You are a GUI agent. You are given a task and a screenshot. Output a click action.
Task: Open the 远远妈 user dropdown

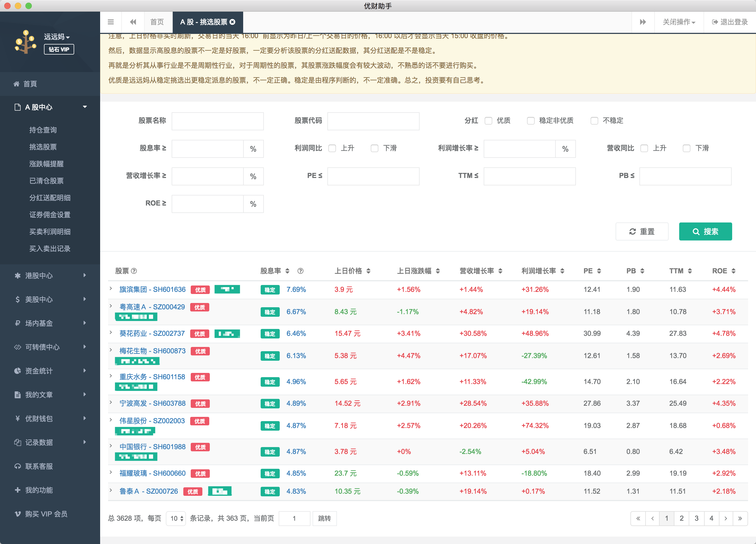pos(57,37)
